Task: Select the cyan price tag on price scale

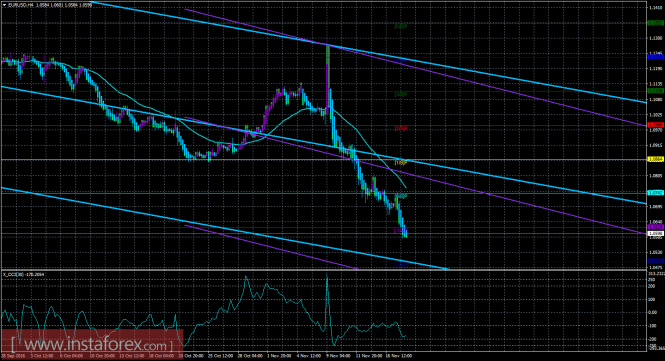Action: coord(656,193)
